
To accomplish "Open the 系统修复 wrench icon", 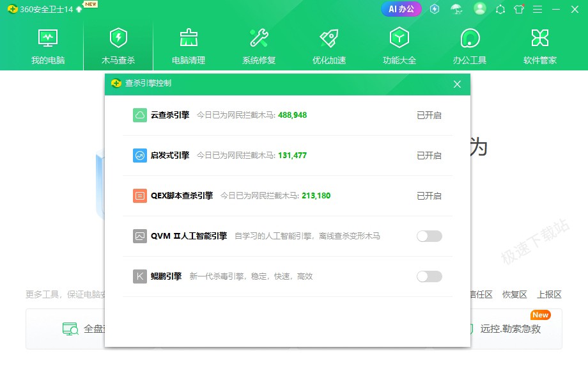I will [259, 38].
